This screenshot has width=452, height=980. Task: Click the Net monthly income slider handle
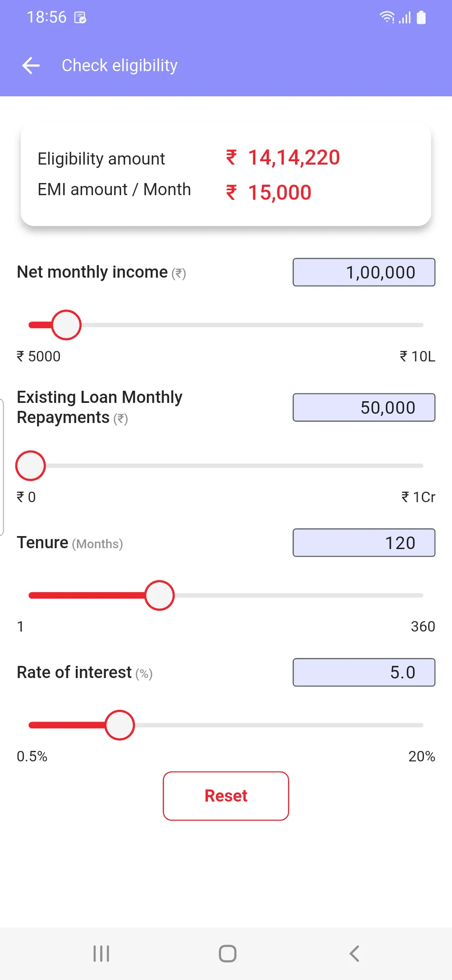coord(66,325)
